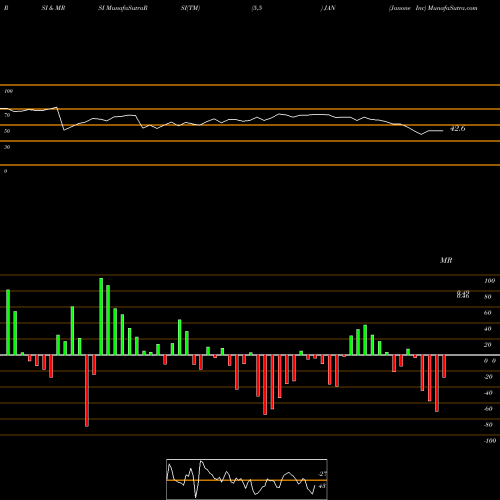Click the MR axis label -20
The width and height of the screenshot is (500, 500).
(488, 377)
